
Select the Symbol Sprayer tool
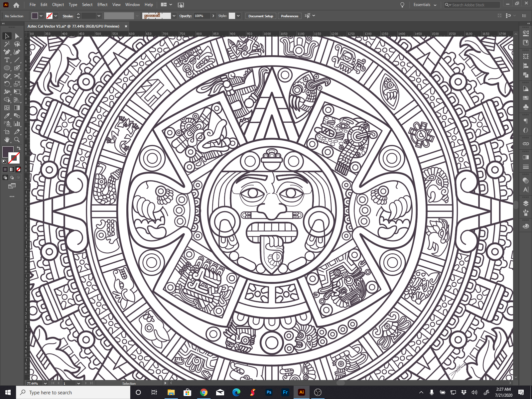coord(7,124)
